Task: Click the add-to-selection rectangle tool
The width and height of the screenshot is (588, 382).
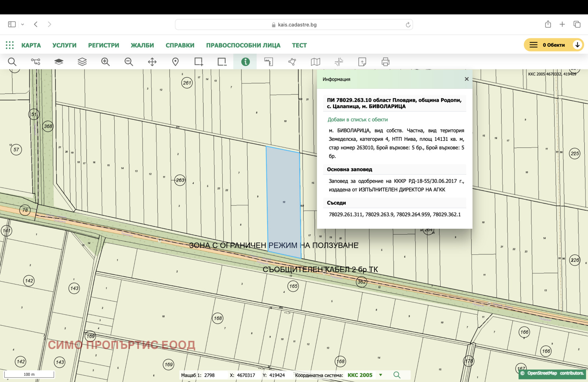Action: 198,62
